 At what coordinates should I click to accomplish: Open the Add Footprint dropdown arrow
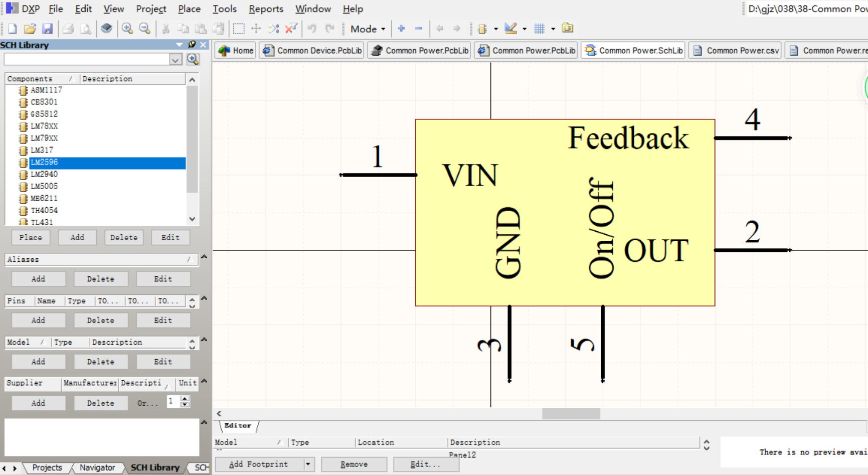[x=308, y=464]
